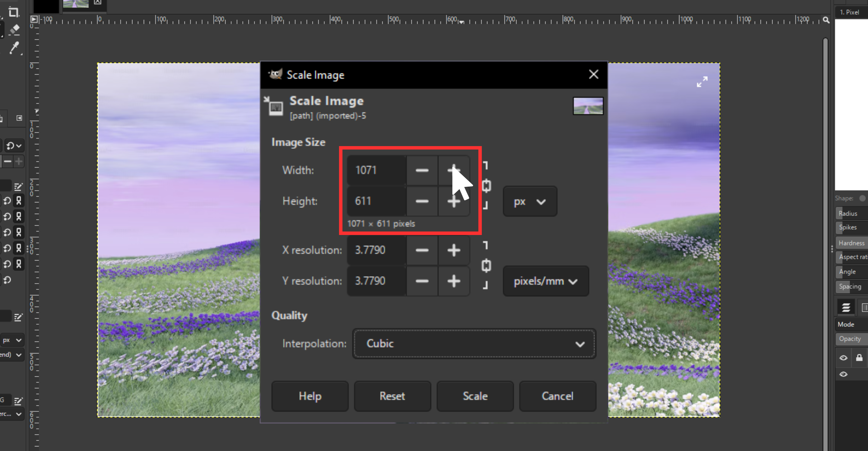This screenshot has height=451, width=868.
Task: Open the ruler-corner image menu arrow button
Action: 34,19
